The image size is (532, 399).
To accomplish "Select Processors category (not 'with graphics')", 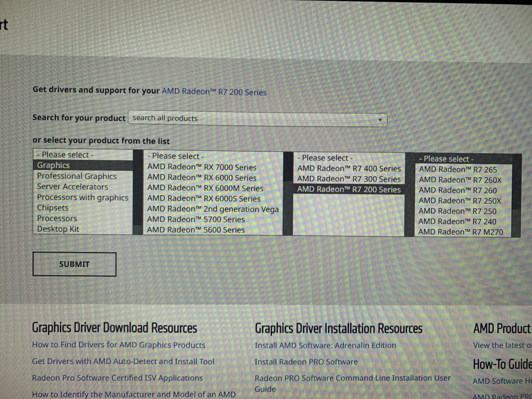I will click(83, 218).
